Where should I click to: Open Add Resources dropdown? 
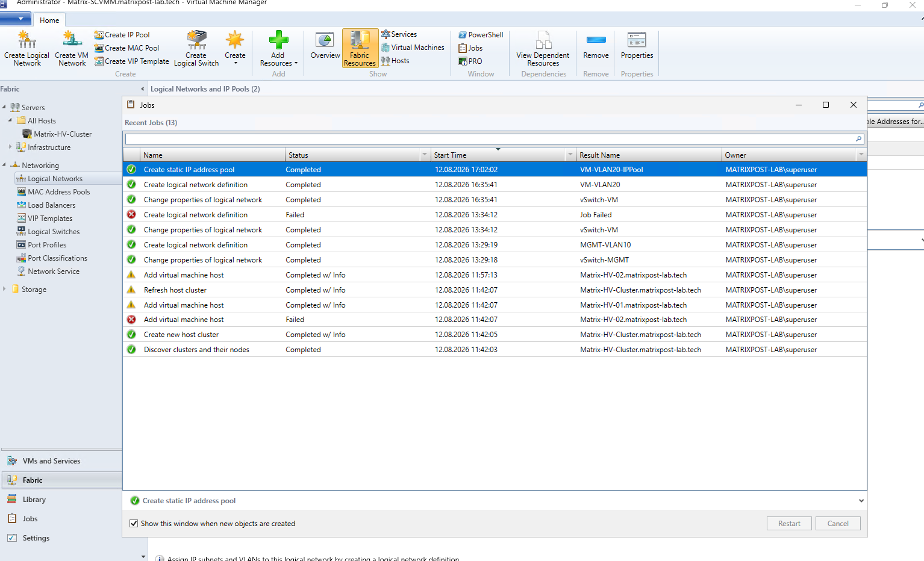(278, 48)
